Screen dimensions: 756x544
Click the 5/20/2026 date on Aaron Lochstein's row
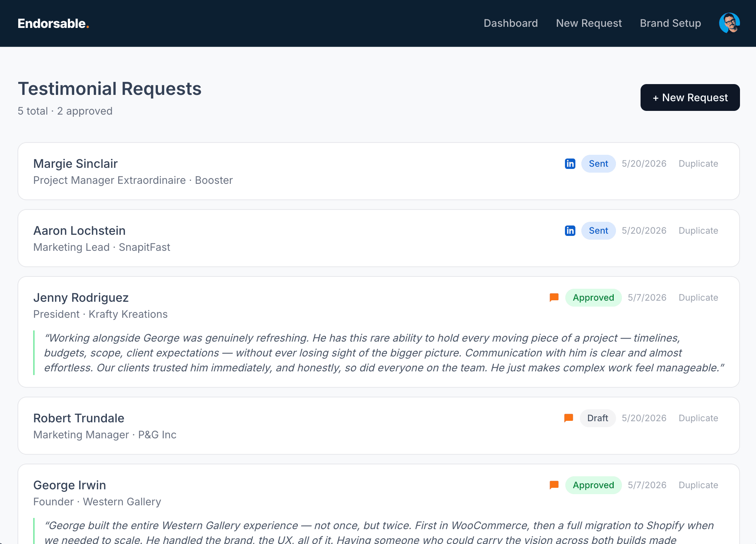(x=644, y=231)
